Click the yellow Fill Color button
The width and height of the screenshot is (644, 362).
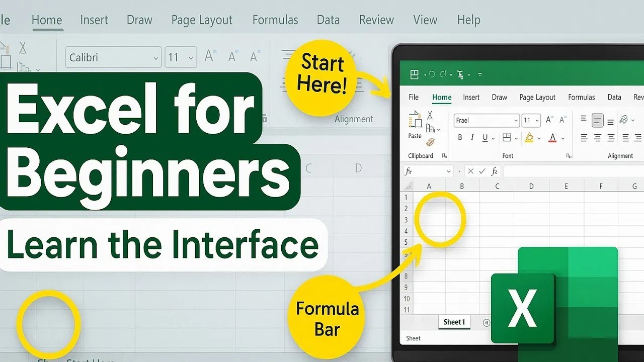[529, 137]
